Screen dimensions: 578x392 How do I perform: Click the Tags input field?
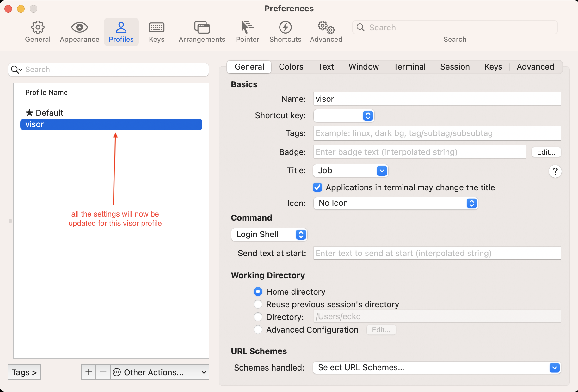point(437,133)
